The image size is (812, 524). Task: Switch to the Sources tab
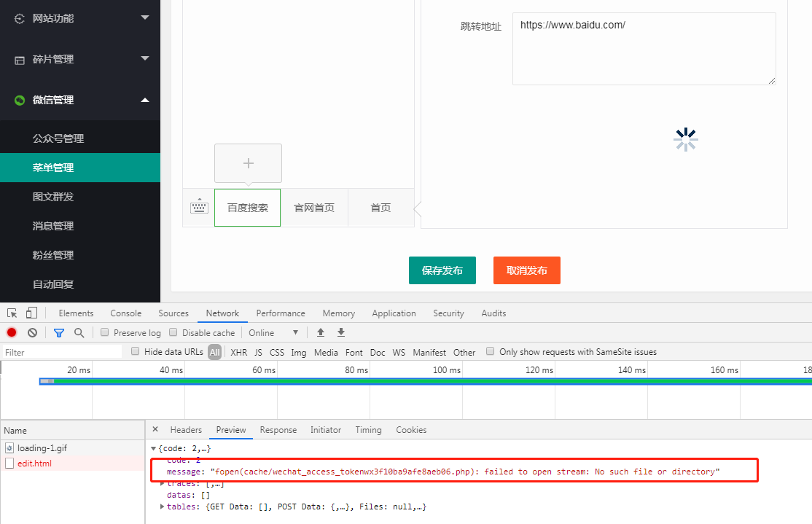pyautogui.click(x=173, y=313)
